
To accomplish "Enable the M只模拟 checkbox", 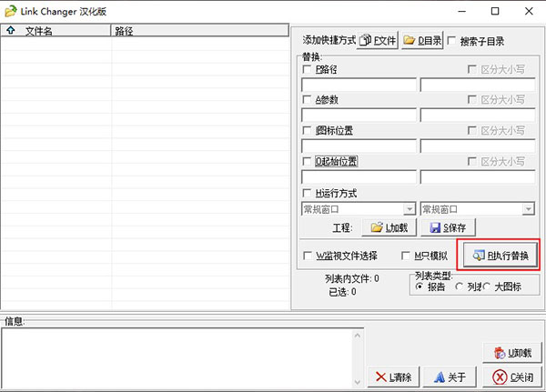I will pos(406,256).
